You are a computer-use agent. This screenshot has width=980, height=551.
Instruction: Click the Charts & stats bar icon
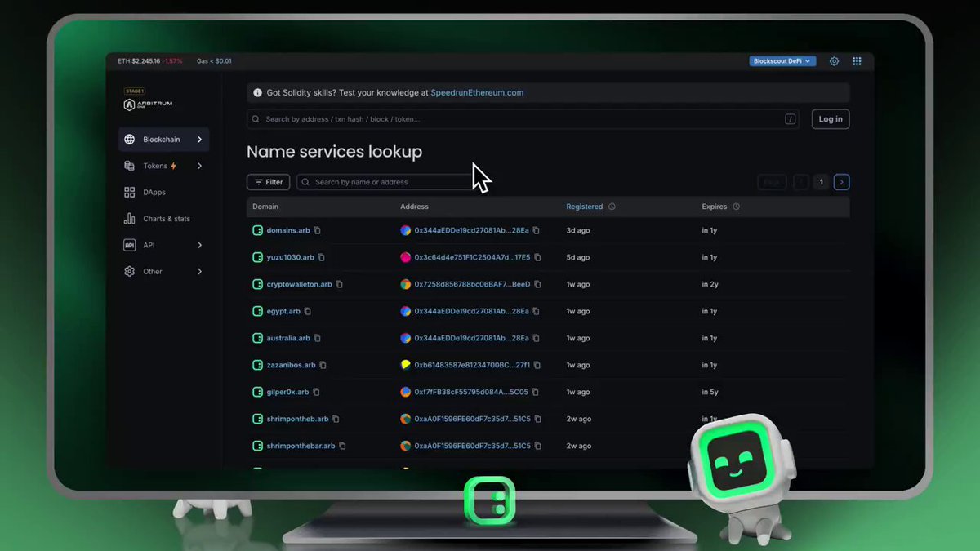[129, 219]
